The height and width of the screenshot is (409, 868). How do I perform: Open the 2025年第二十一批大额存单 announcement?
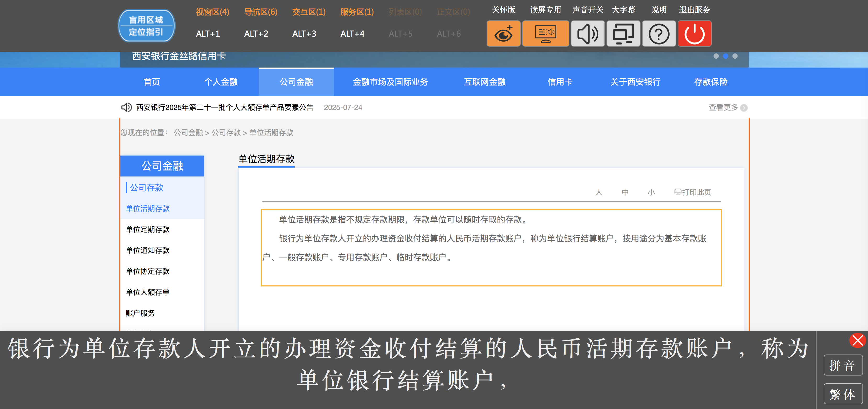click(x=225, y=107)
